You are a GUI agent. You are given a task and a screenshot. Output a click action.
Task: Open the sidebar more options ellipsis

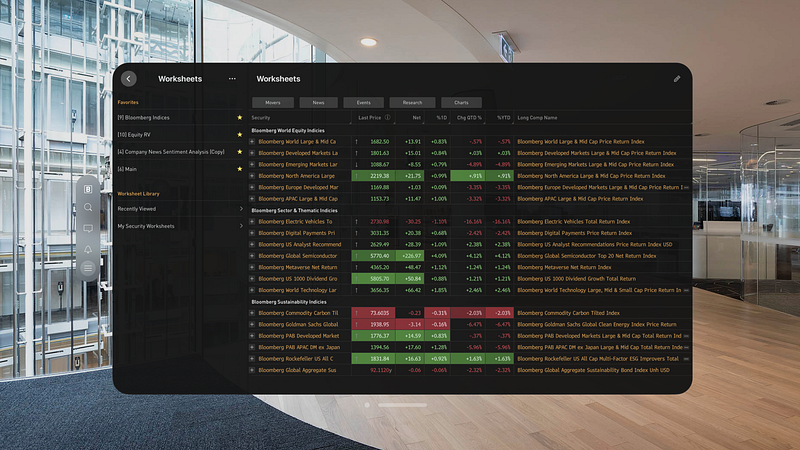coord(232,79)
